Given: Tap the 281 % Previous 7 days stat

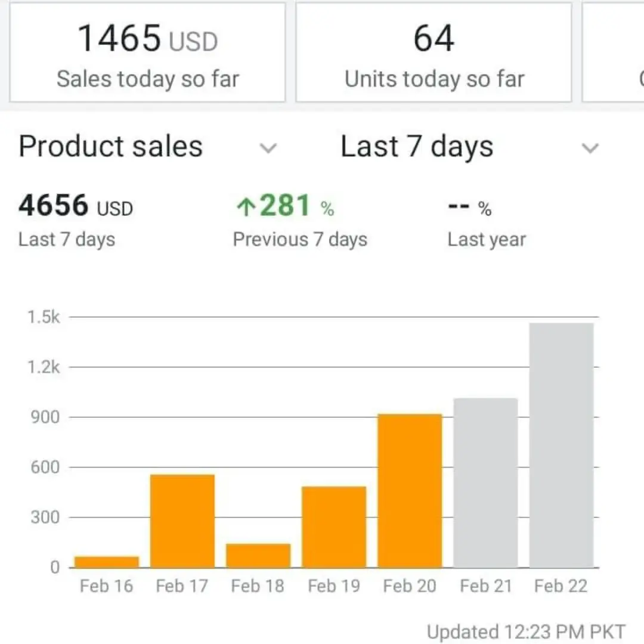Looking at the screenshot, I should 300,221.
